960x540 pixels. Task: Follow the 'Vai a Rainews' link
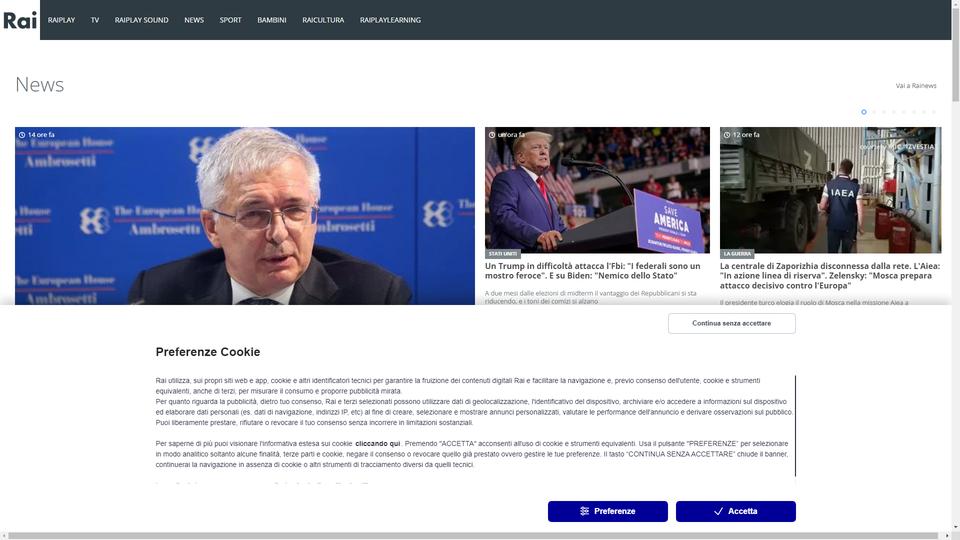[915, 86]
